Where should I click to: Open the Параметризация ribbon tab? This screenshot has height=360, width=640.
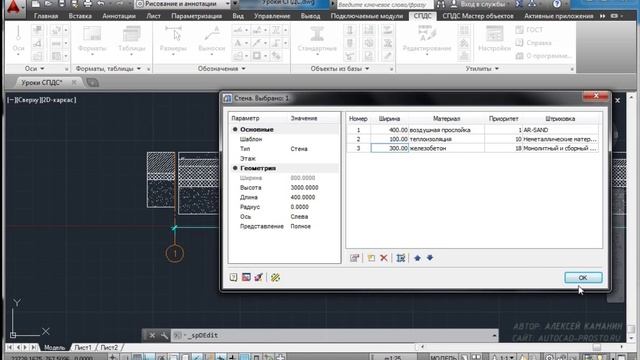(196, 16)
